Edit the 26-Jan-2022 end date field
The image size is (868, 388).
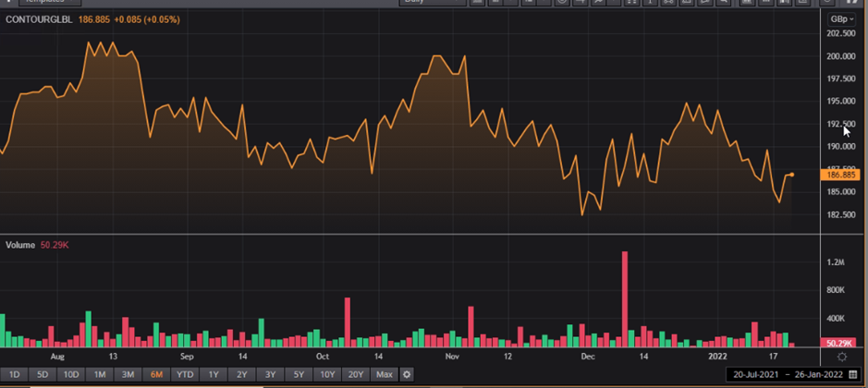click(x=819, y=375)
